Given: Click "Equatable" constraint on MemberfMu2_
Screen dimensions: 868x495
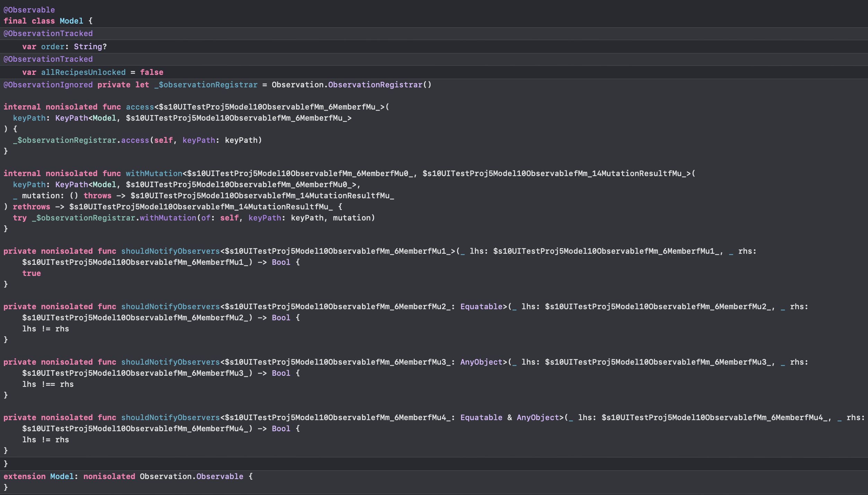Looking at the screenshot, I should coord(481,306).
